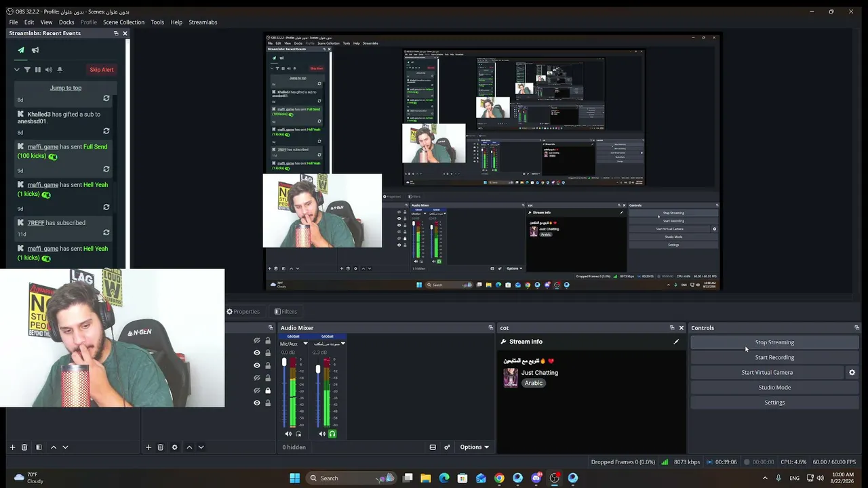Open the Streamlabs megaphone tab
868x488 pixels.
pyautogui.click(x=35, y=50)
